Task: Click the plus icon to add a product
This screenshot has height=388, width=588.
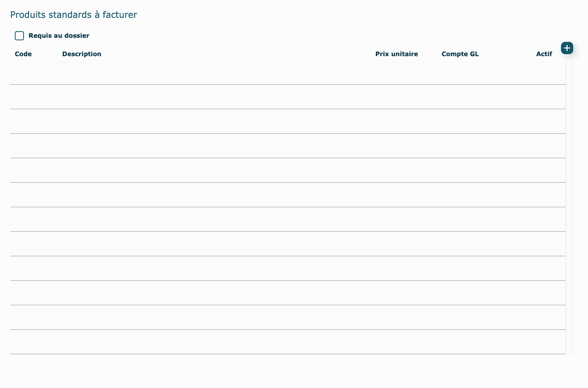Action: (567, 48)
